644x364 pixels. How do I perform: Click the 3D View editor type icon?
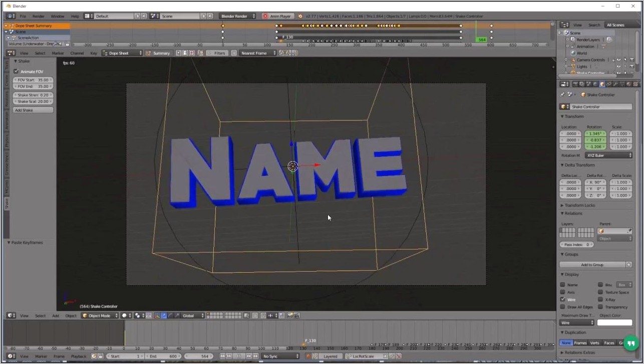tap(10, 315)
